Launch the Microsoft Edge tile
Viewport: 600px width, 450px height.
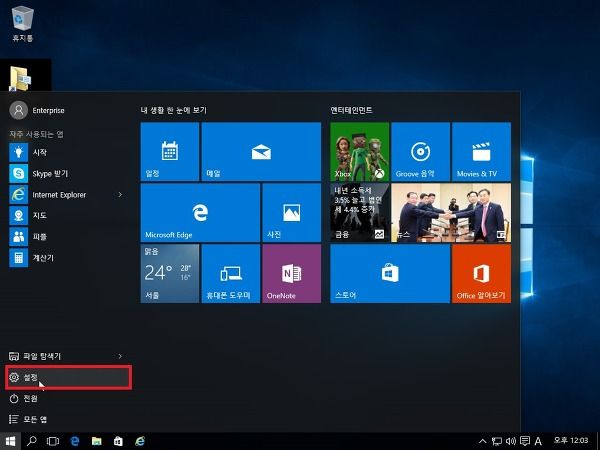(200, 212)
